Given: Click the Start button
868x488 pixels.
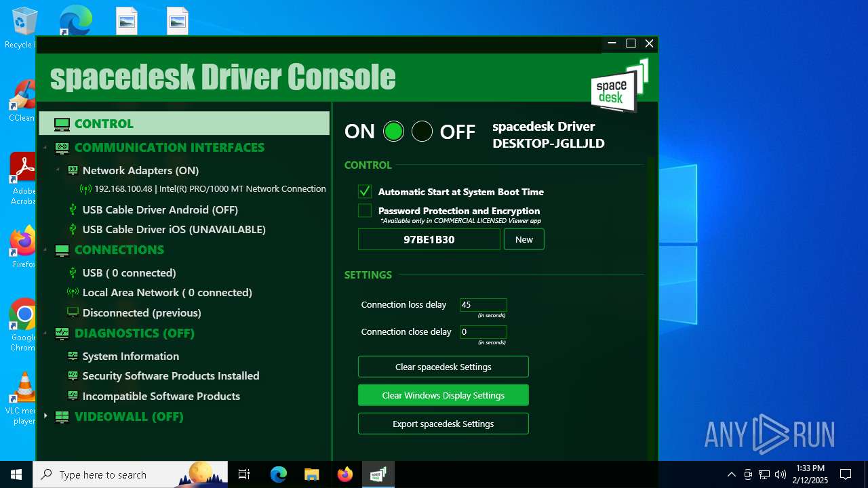Looking at the screenshot, I should 16,474.
